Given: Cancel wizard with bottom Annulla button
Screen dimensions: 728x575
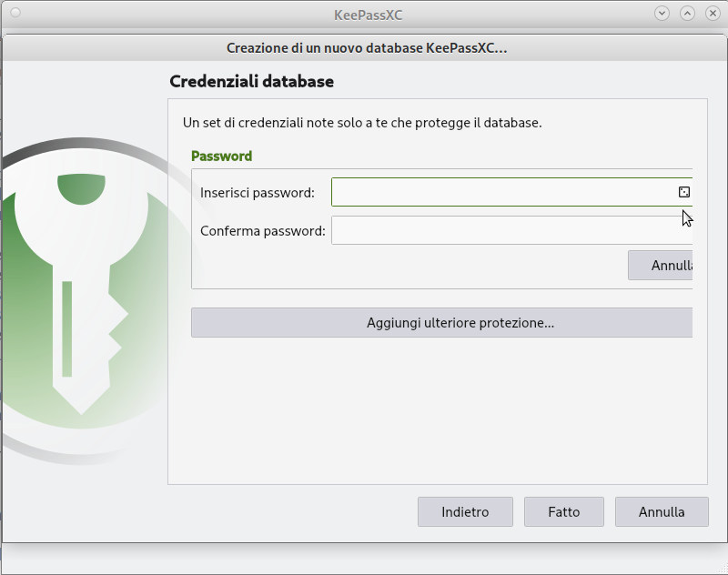Looking at the screenshot, I should point(662,512).
